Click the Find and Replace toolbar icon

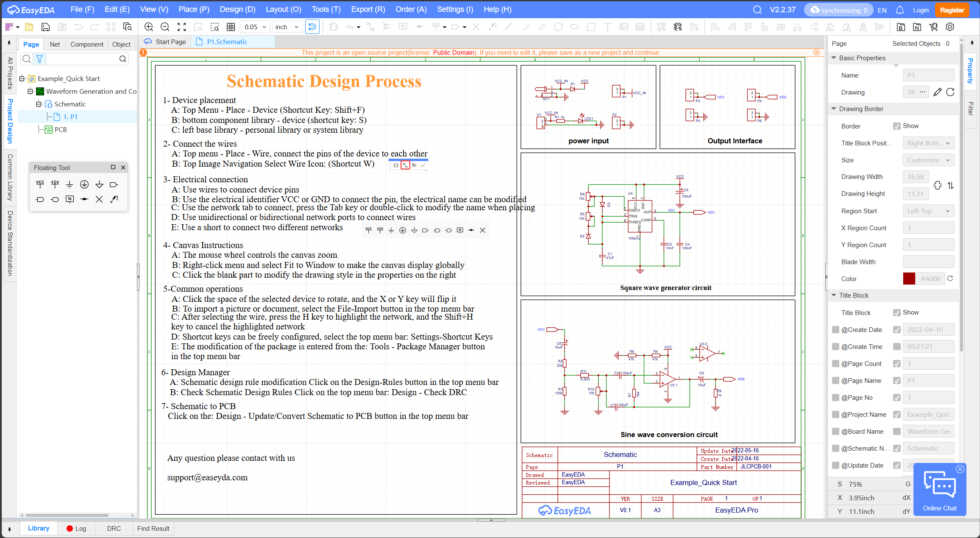pyautogui.click(x=127, y=27)
